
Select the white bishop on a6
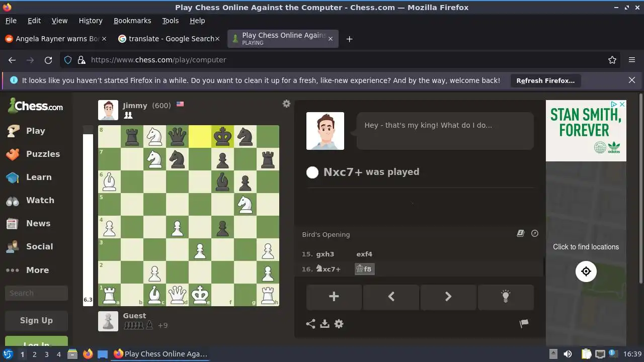pyautogui.click(x=109, y=182)
